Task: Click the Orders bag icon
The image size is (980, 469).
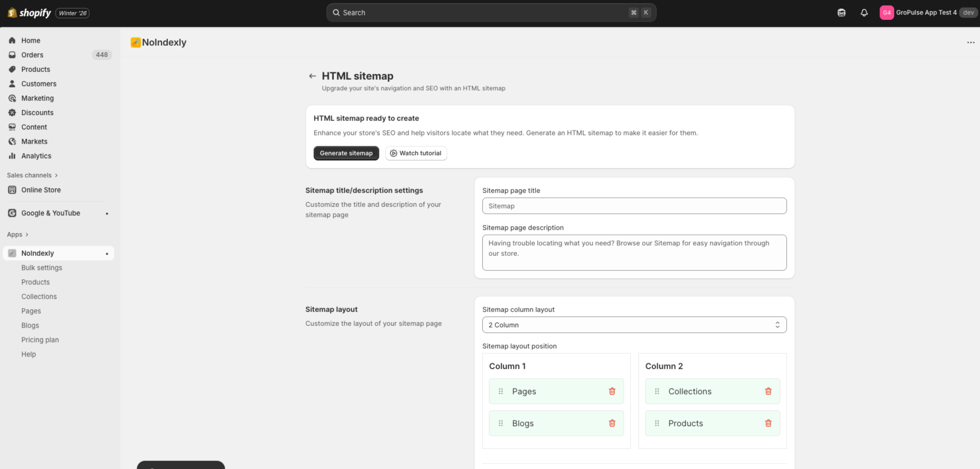Action: tap(12, 55)
